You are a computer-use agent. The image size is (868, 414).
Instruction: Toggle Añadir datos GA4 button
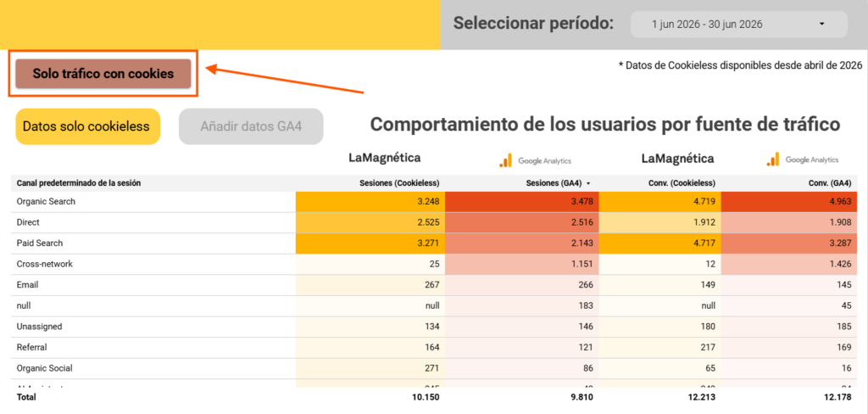251,126
